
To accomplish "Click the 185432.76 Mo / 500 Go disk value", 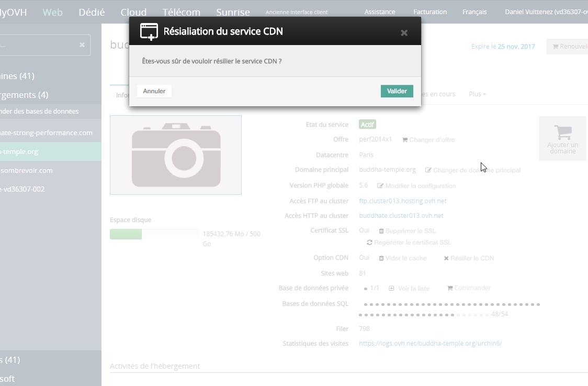I will click(x=231, y=239).
